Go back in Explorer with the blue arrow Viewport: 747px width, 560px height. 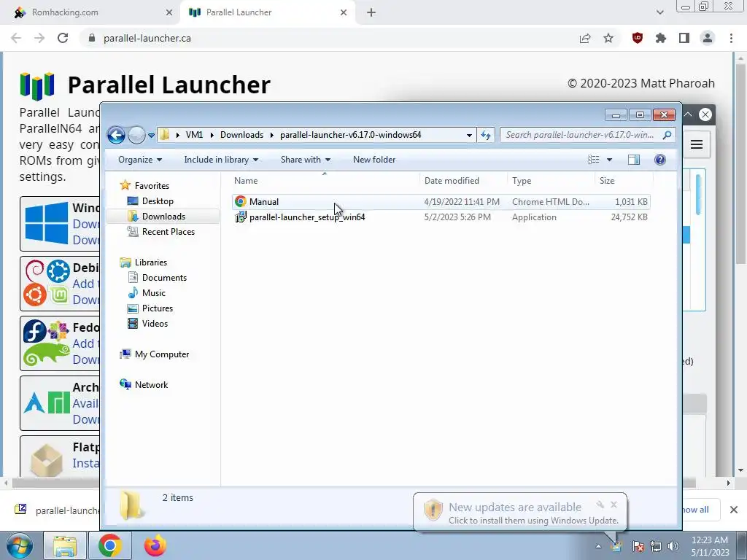(x=116, y=135)
